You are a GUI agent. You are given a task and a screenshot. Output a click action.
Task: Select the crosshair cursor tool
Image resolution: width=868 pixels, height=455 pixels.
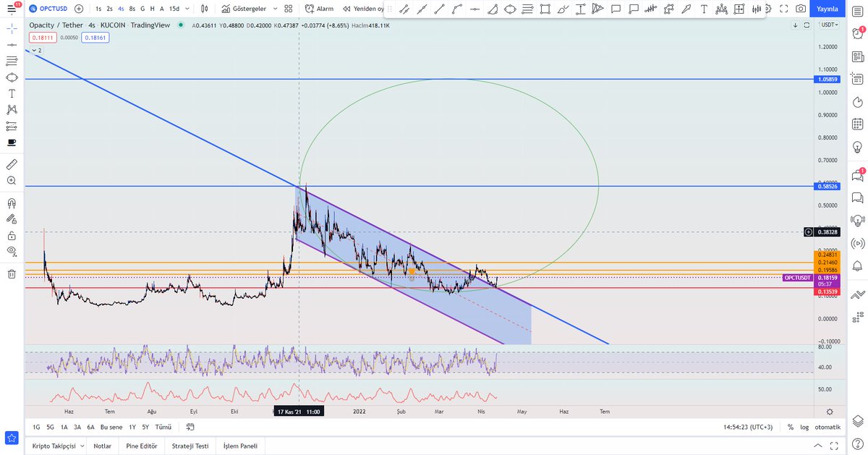click(12, 27)
